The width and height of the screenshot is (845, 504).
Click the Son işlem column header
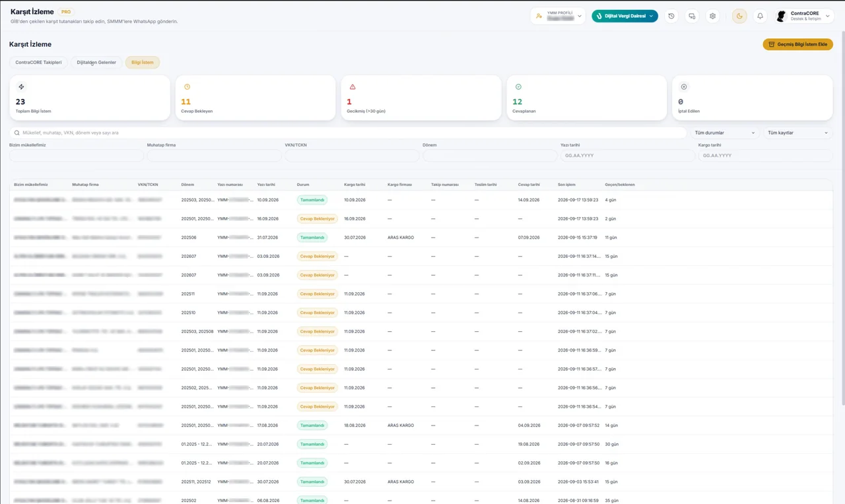(x=568, y=185)
